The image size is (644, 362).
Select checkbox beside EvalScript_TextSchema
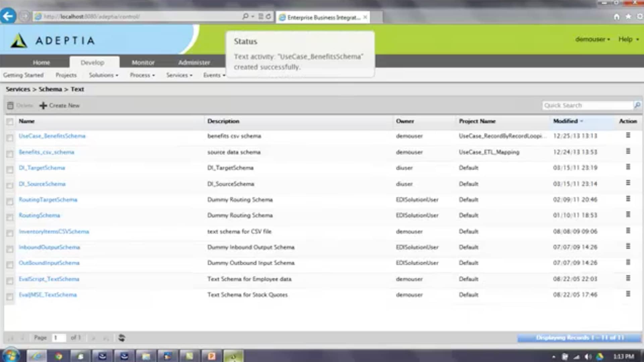pyautogui.click(x=10, y=281)
